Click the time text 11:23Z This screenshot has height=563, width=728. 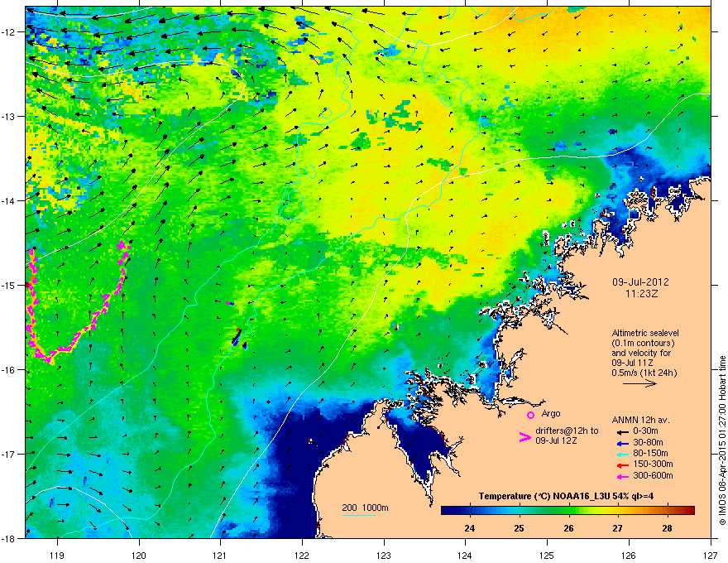tap(641, 294)
